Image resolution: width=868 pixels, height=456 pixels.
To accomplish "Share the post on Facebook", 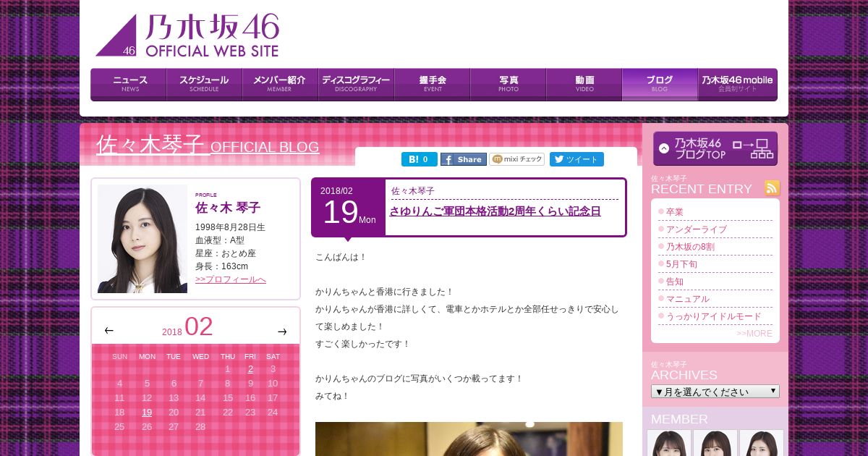I will (x=464, y=159).
